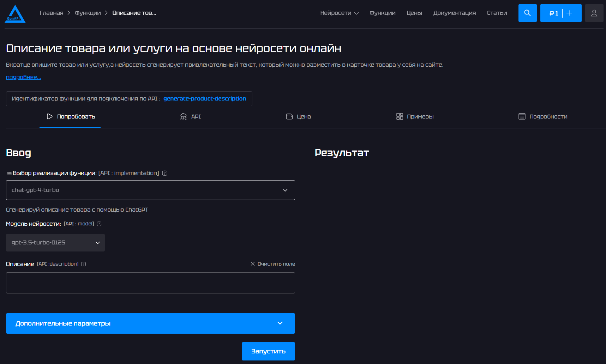606x364 pixels.
Task: Clear the description field via Очистить поле
Action: 273,264
